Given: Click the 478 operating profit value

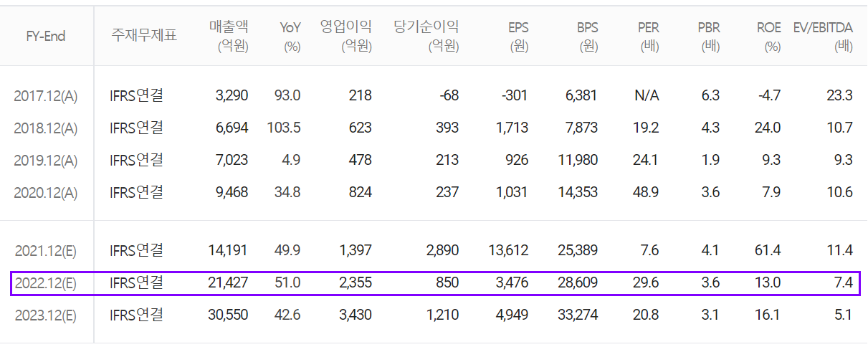Looking at the screenshot, I should tap(361, 160).
